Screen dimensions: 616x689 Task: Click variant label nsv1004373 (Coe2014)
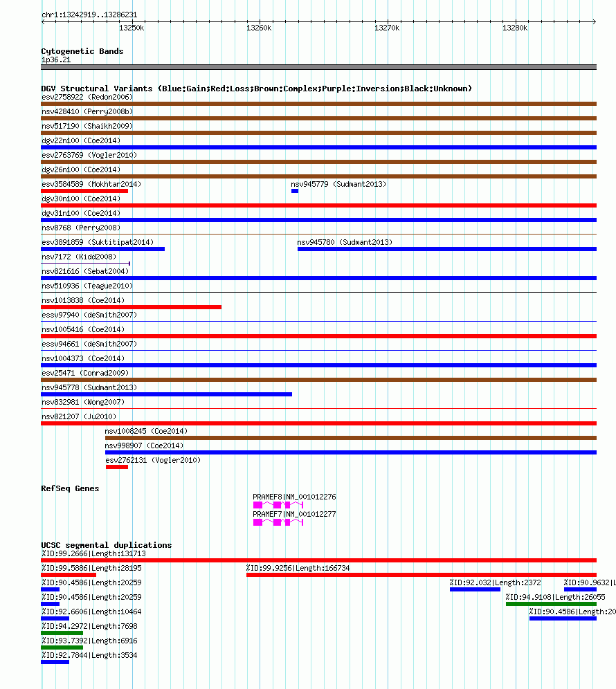pyautogui.click(x=83, y=358)
